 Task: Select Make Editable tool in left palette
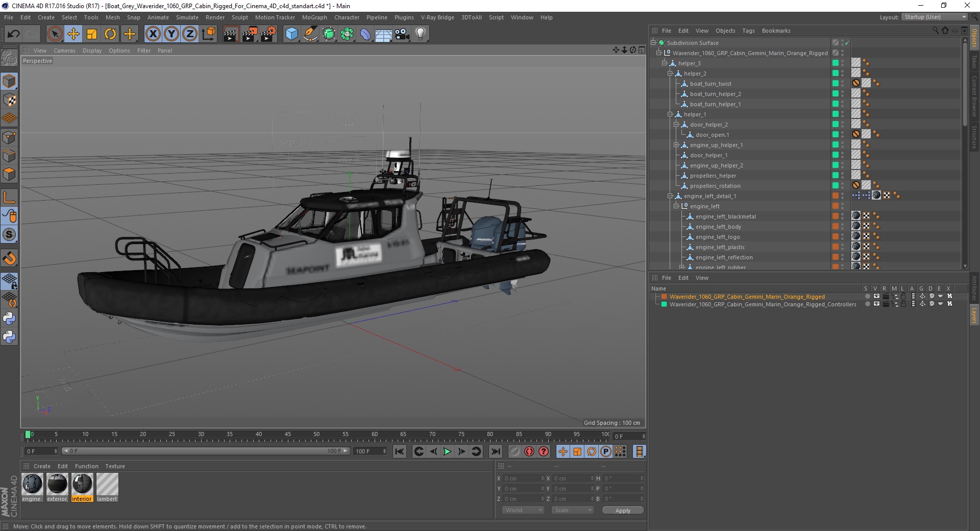tap(9, 58)
